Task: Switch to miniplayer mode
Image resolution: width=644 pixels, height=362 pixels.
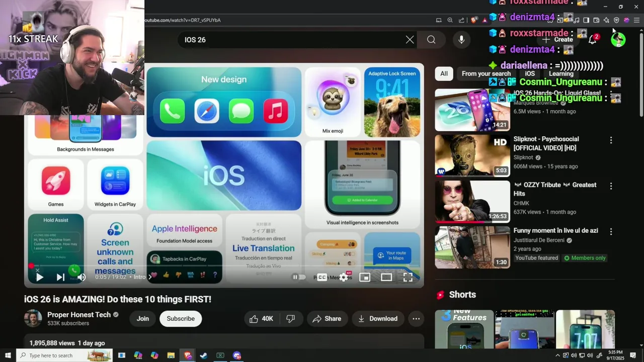Action: pos(365,277)
